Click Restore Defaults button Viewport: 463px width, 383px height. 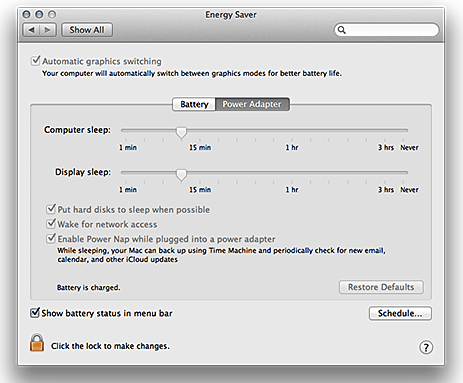point(381,287)
